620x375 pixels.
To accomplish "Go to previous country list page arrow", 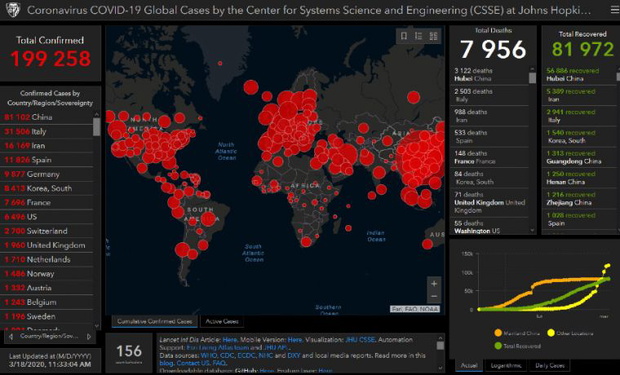I will click(11, 337).
